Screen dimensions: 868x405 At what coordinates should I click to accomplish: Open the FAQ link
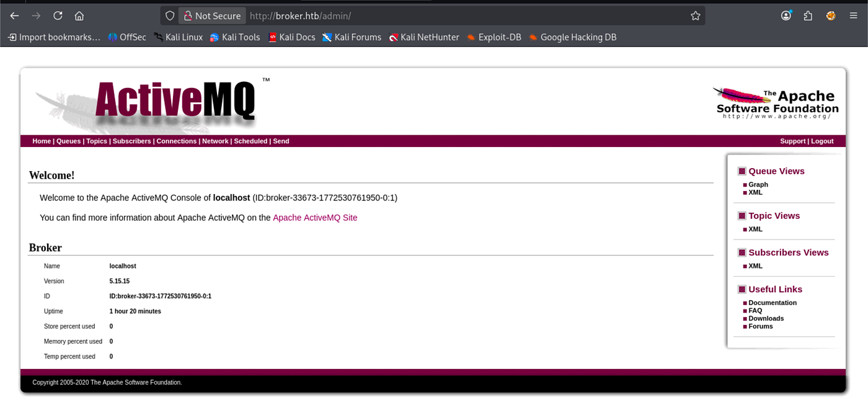[x=755, y=311]
